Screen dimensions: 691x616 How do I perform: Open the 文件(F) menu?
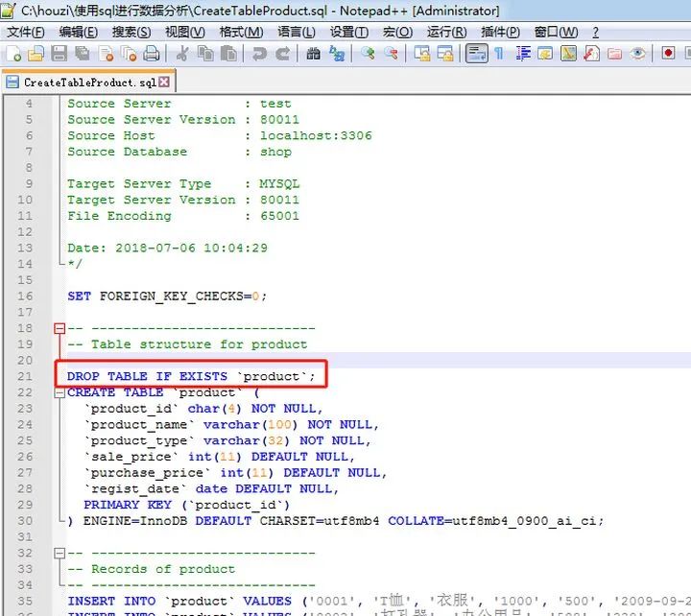click(26, 33)
